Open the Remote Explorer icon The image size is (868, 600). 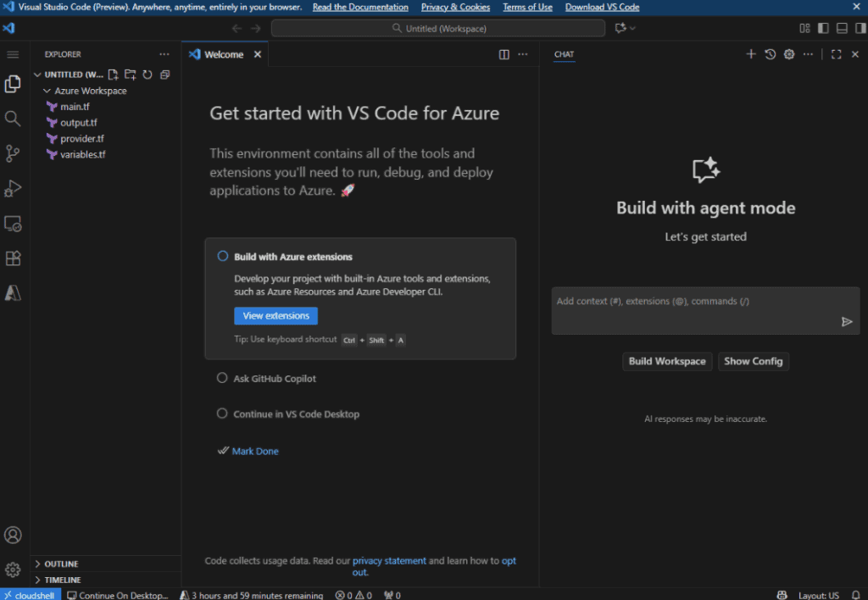click(x=13, y=224)
